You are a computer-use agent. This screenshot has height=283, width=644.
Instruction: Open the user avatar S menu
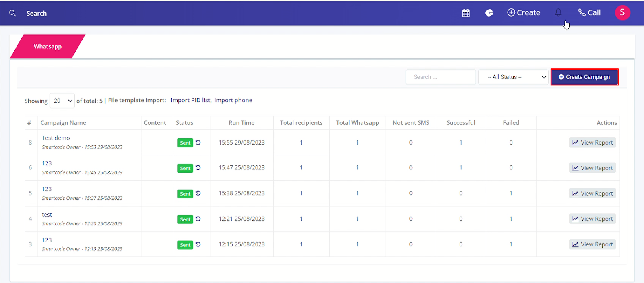click(622, 12)
